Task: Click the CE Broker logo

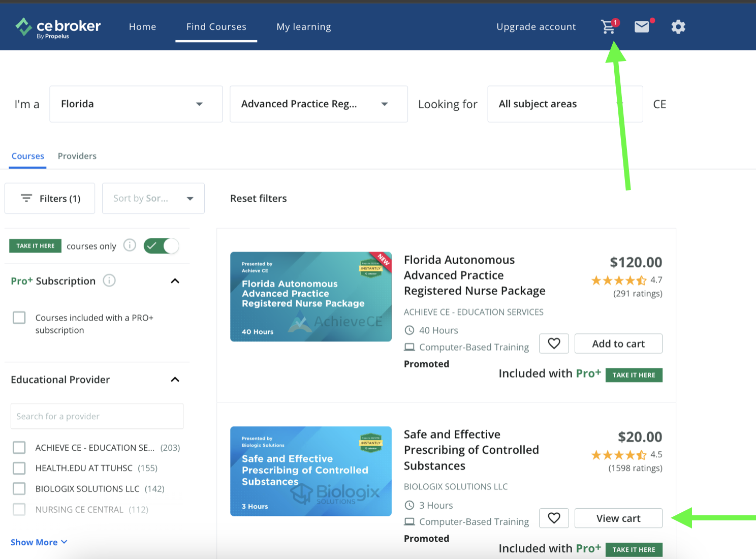Action: point(57,27)
